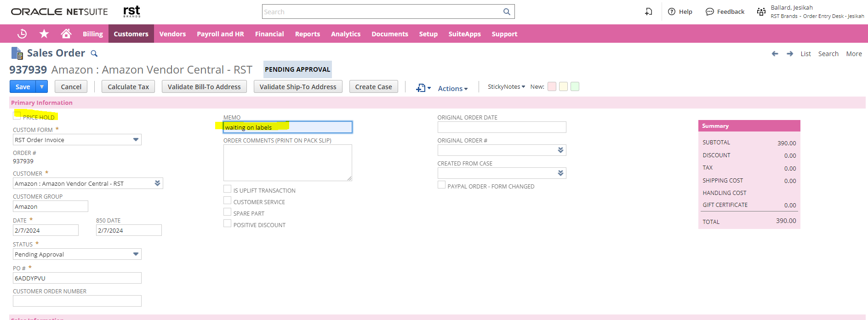Click Validate Bill-To Address

204,86
